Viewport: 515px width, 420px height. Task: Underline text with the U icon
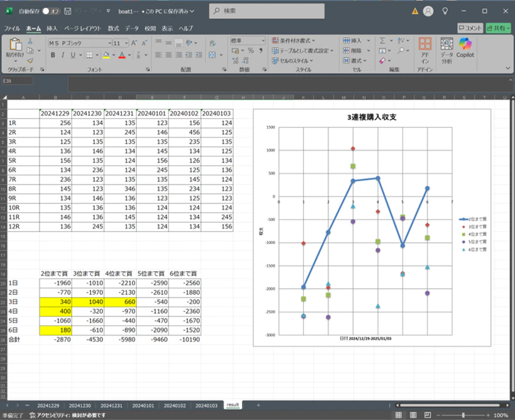pyautogui.click(x=73, y=55)
